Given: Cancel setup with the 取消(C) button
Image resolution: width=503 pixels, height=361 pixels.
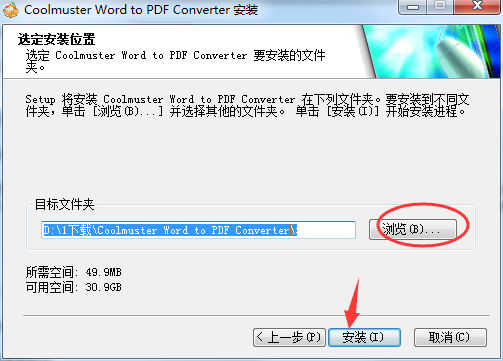Looking at the screenshot, I should (450, 337).
